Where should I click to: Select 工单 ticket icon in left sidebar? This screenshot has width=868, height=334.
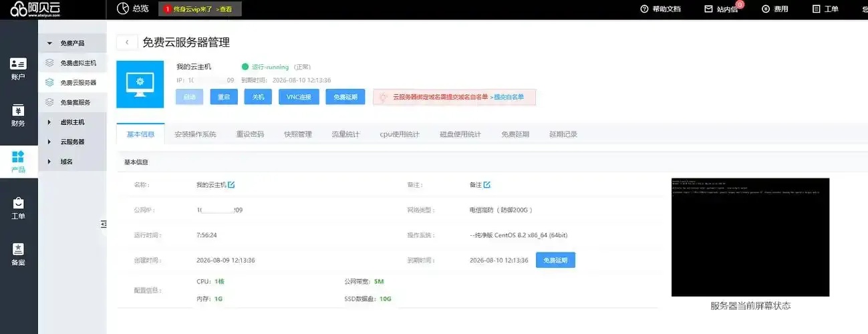[18, 202]
